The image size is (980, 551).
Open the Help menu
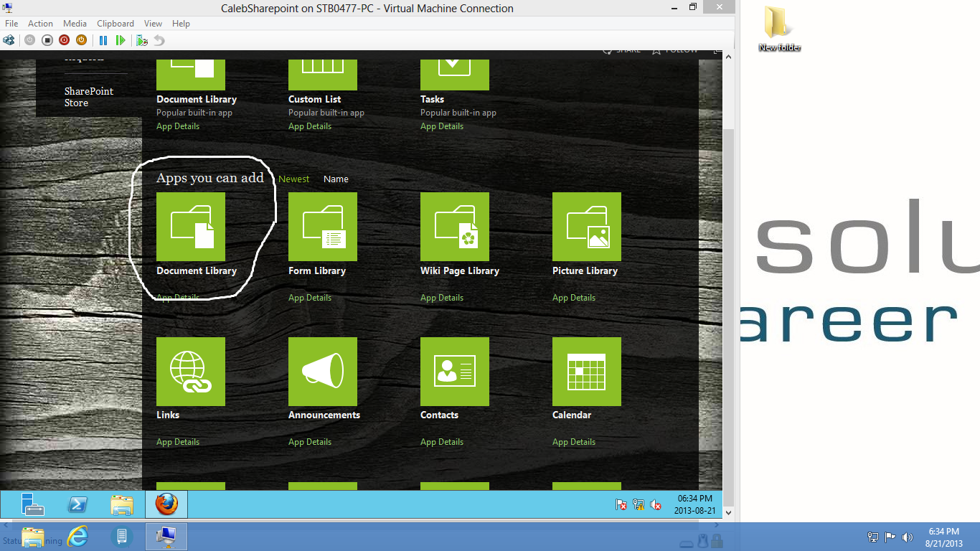tap(182, 24)
